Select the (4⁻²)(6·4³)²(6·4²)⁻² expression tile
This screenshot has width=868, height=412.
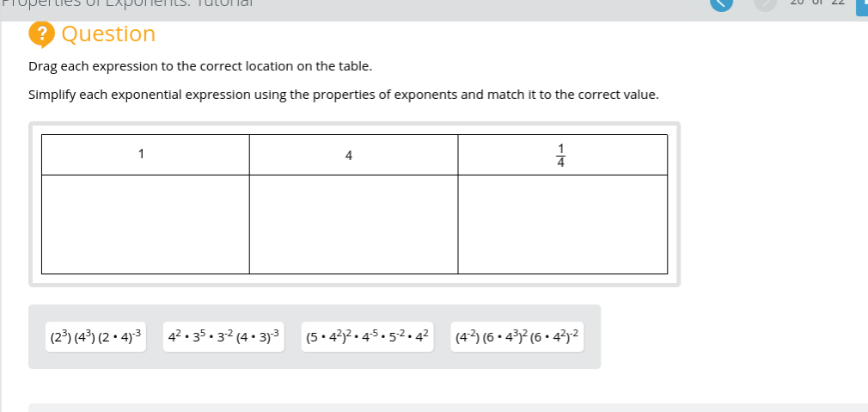point(517,336)
